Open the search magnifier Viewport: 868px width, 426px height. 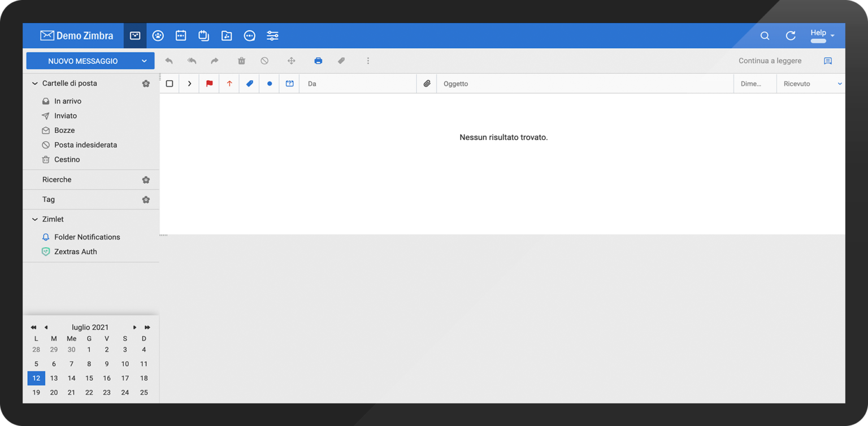coord(765,36)
